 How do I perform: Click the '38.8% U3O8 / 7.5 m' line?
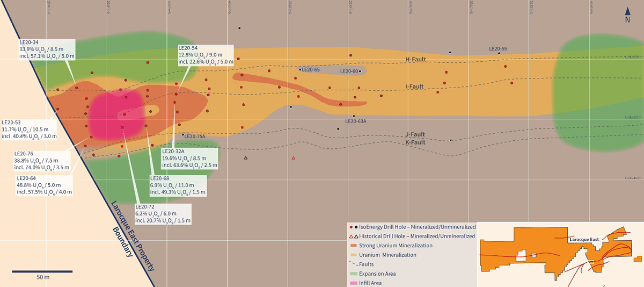point(35,160)
